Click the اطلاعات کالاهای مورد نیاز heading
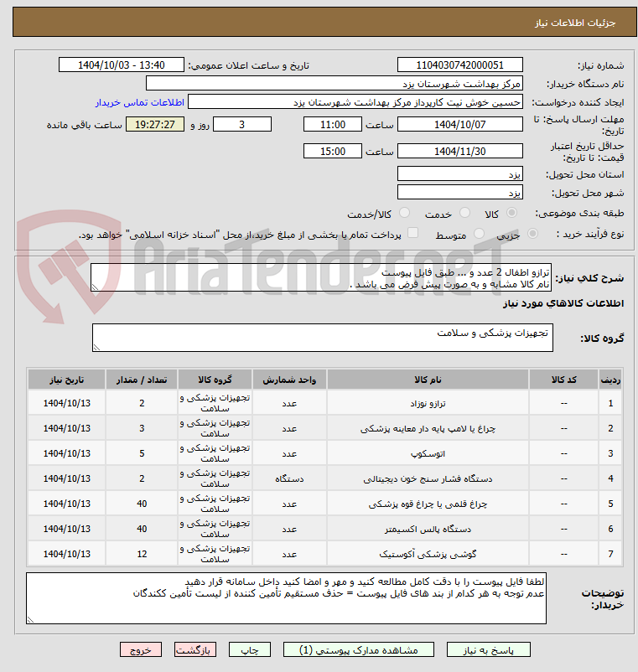Image resolution: width=638 pixels, height=672 pixels. pyautogui.click(x=563, y=303)
